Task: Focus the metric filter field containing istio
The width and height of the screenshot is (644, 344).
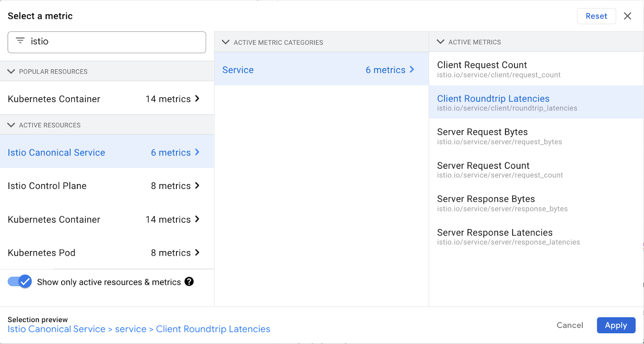Action: pyautogui.click(x=107, y=42)
